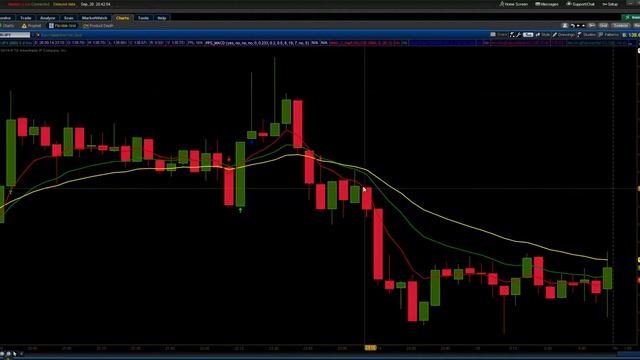Open Studies menu
Screen dimensions: 640x360
587,35
